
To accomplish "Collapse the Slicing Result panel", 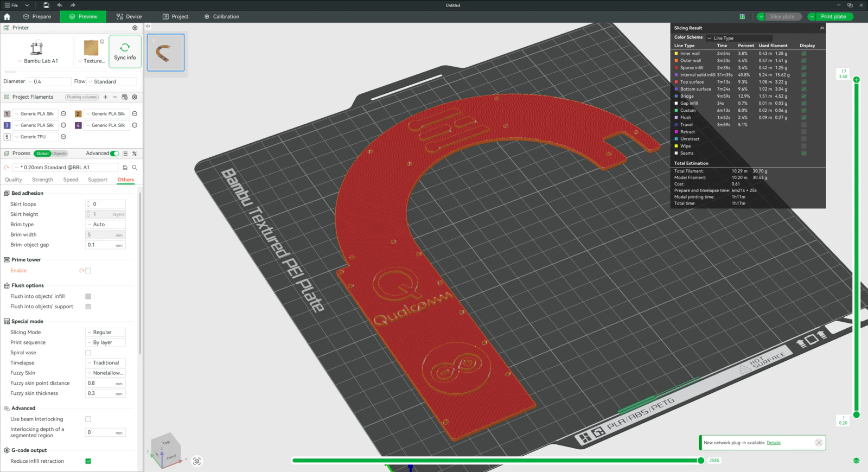I will click(x=821, y=28).
